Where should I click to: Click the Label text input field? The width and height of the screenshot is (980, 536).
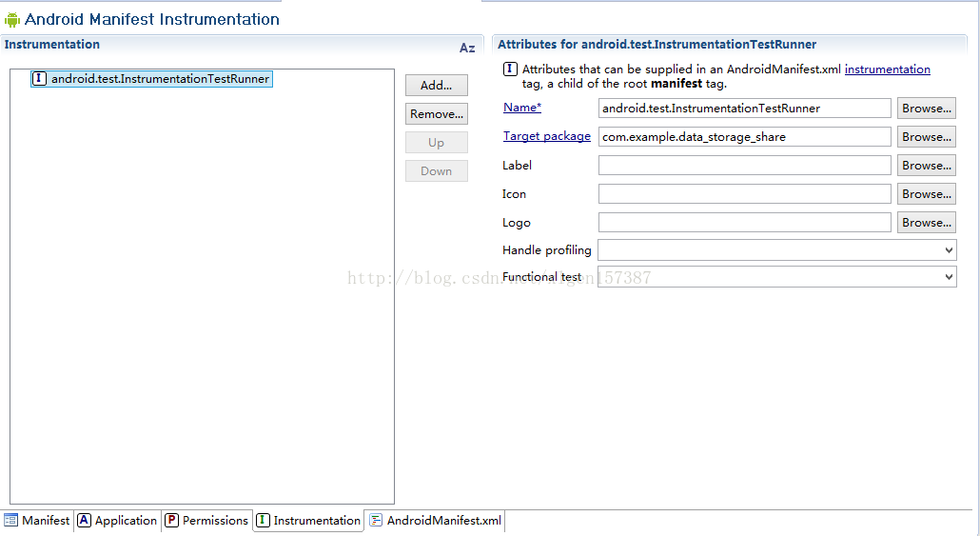(x=744, y=166)
